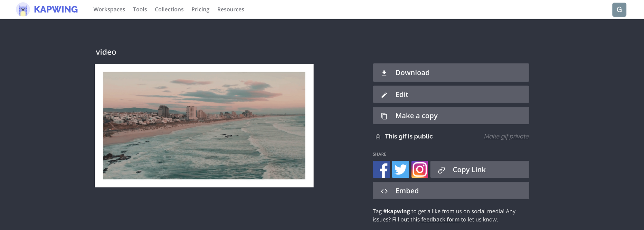The width and height of the screenshot is (644, 230).
Task: Expand the Resources menu
Action: (231, 10)
